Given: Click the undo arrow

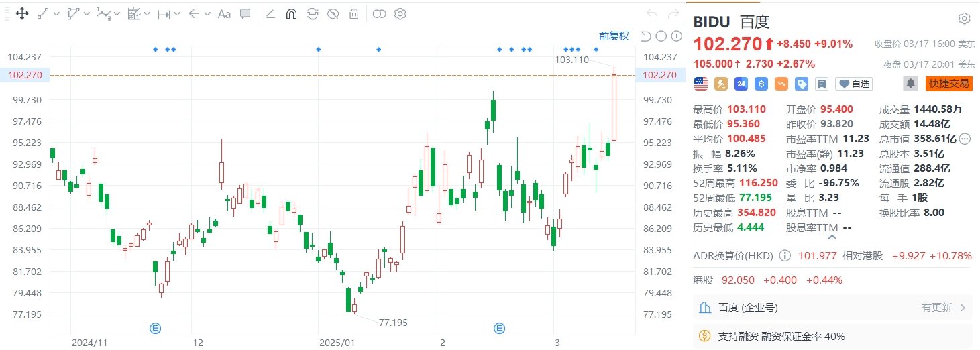Looking at the screenshot, I should 651,13.
